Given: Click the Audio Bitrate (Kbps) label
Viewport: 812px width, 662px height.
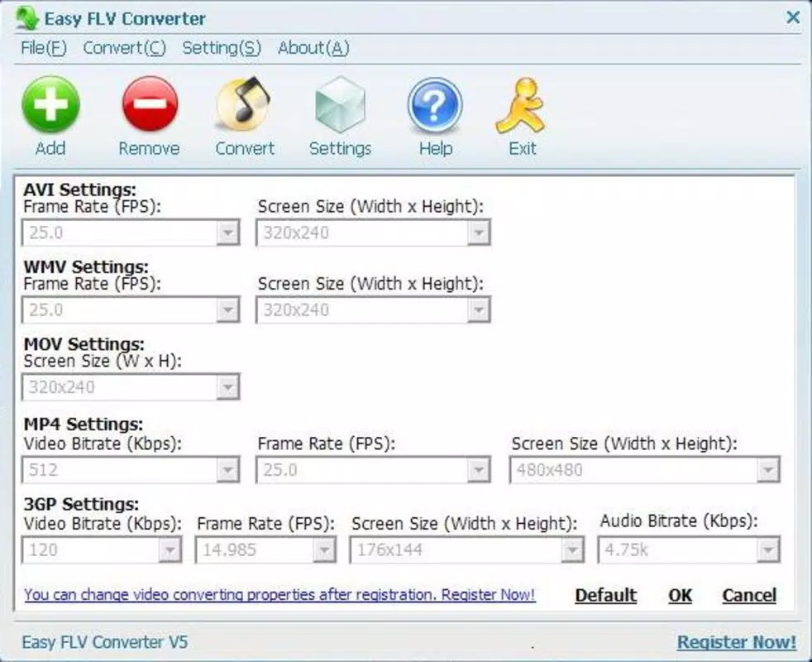Looking at the screenshot, I should (x=679, y=521).
